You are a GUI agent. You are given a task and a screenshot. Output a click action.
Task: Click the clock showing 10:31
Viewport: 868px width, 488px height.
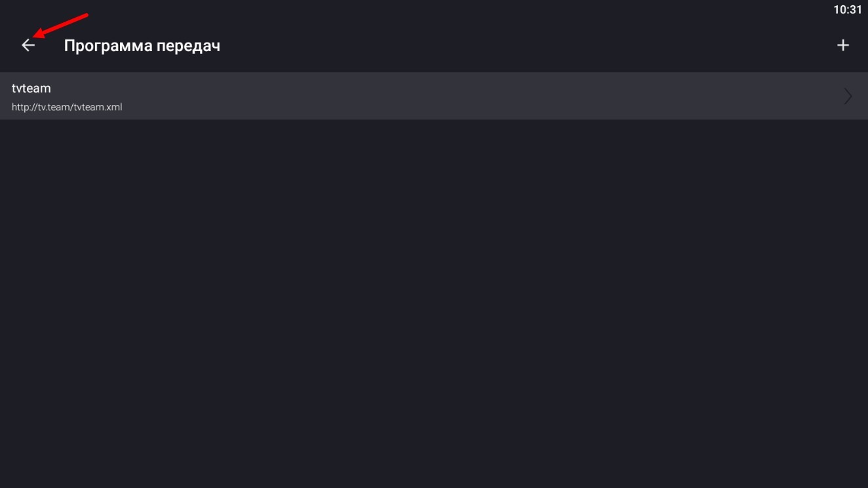848,9
